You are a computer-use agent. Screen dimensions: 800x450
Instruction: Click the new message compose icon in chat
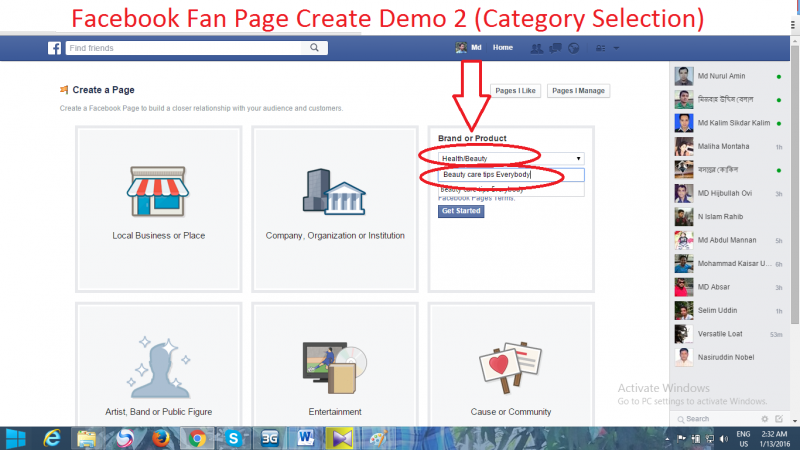[x=779, y=419]
